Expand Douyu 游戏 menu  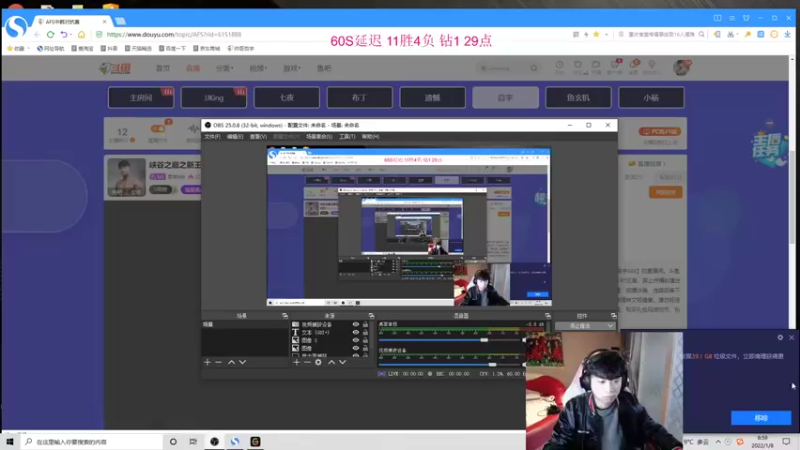tap(292, 68)
